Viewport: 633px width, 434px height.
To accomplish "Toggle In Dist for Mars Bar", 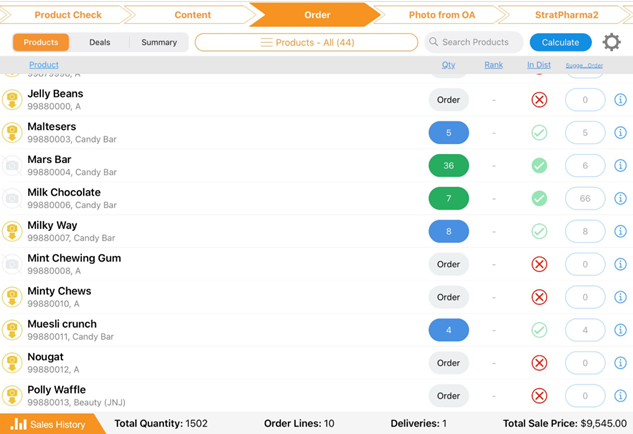I will [539, 166].
